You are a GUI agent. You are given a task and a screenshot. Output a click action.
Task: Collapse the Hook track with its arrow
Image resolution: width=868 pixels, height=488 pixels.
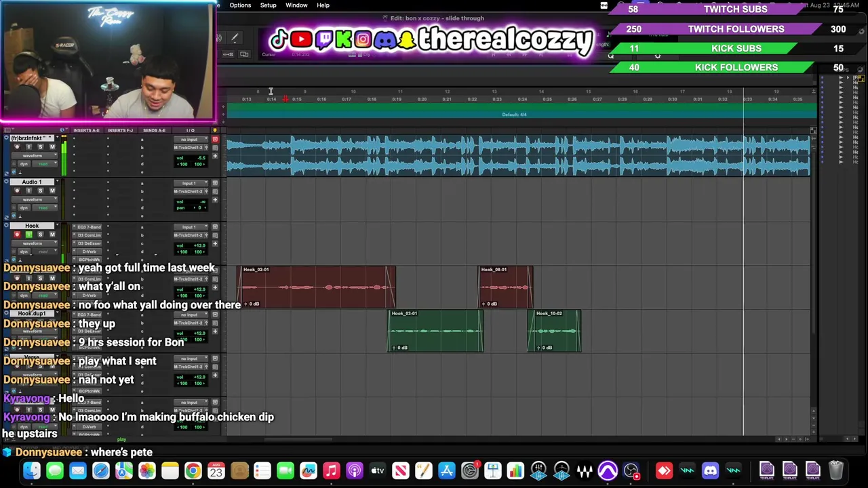click(x=6, y=225)
